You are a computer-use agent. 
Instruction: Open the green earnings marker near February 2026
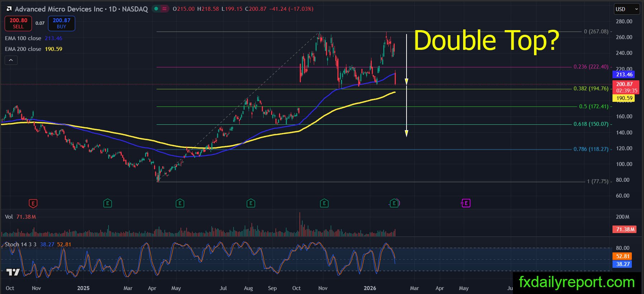pyautogui.click(x=394, y=204)
